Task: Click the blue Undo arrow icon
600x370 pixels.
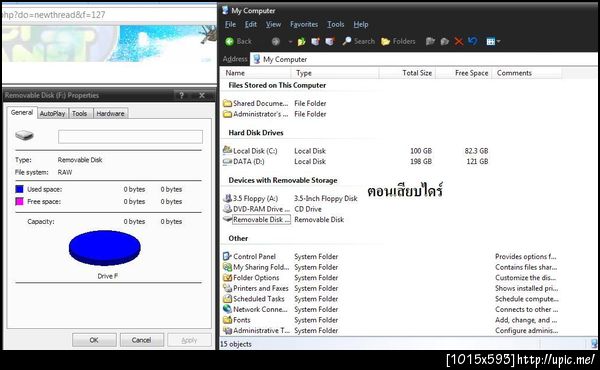Action: tap(473, 41)
